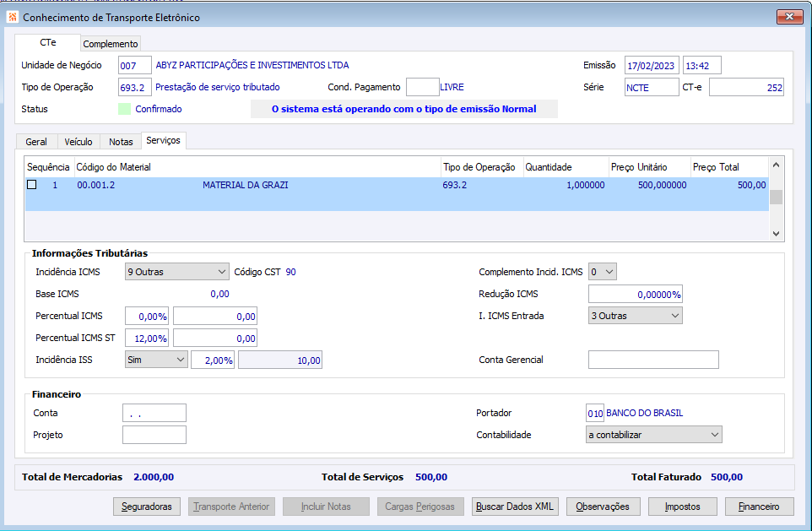
Task: Close the Conhecimento de Transporte window
Action: point(789,16)
